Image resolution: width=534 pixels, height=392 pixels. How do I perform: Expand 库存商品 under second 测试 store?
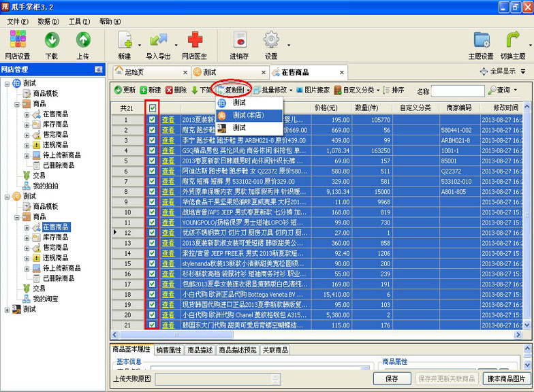(x=27, y=238)
